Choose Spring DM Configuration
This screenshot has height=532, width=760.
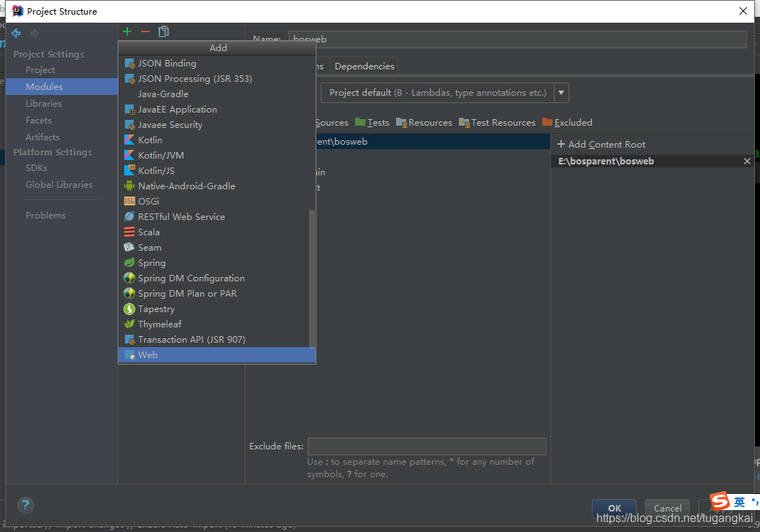click(213, 278)
